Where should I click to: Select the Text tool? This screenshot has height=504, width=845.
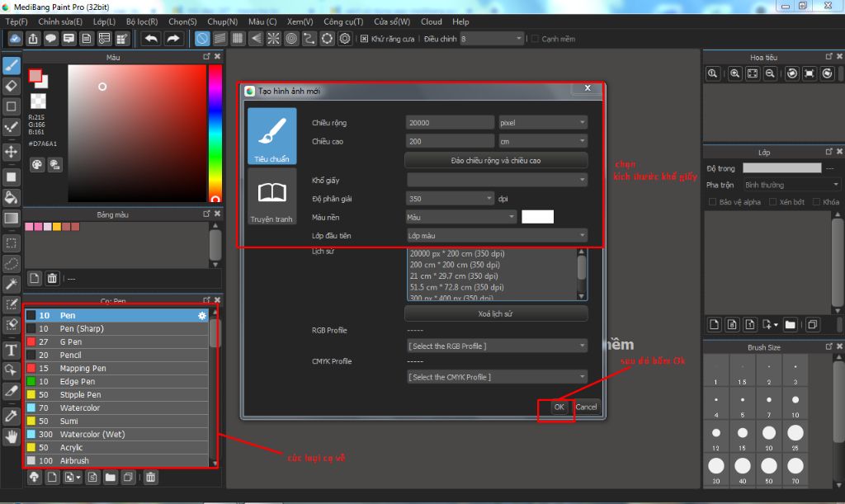pyautogui.click(x=12, y=350)
